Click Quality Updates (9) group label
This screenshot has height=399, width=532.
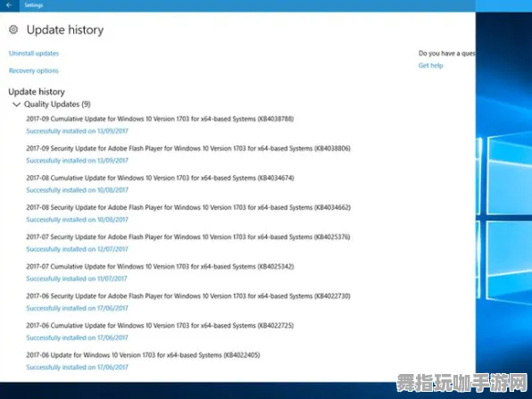coord(57,104)
